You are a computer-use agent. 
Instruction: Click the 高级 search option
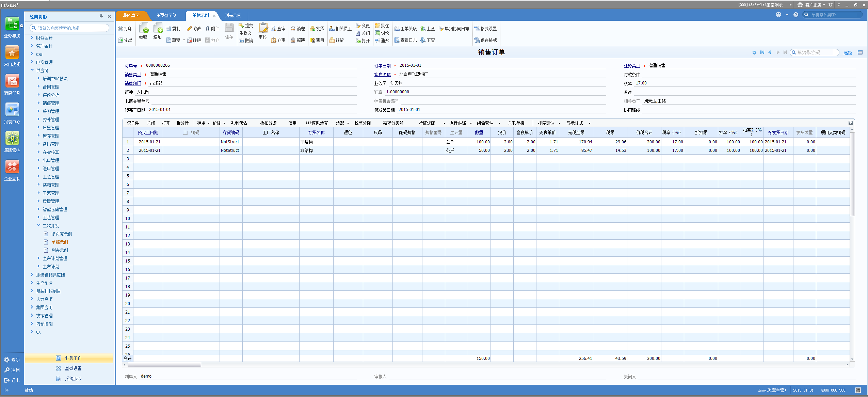click(x=848, y=52)
